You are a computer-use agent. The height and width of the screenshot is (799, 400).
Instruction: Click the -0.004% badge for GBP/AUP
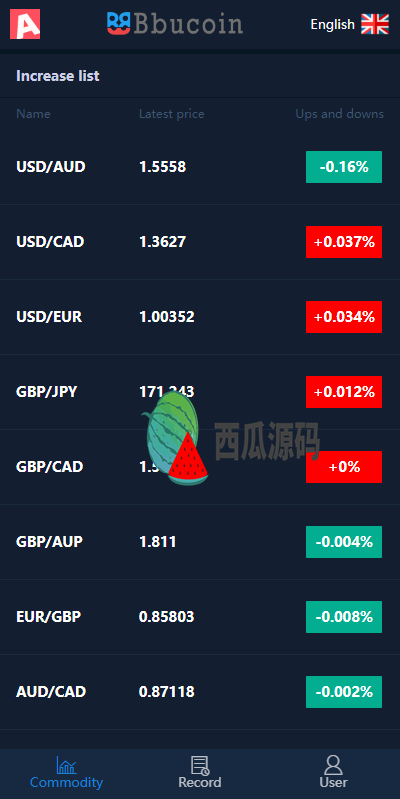344,542
